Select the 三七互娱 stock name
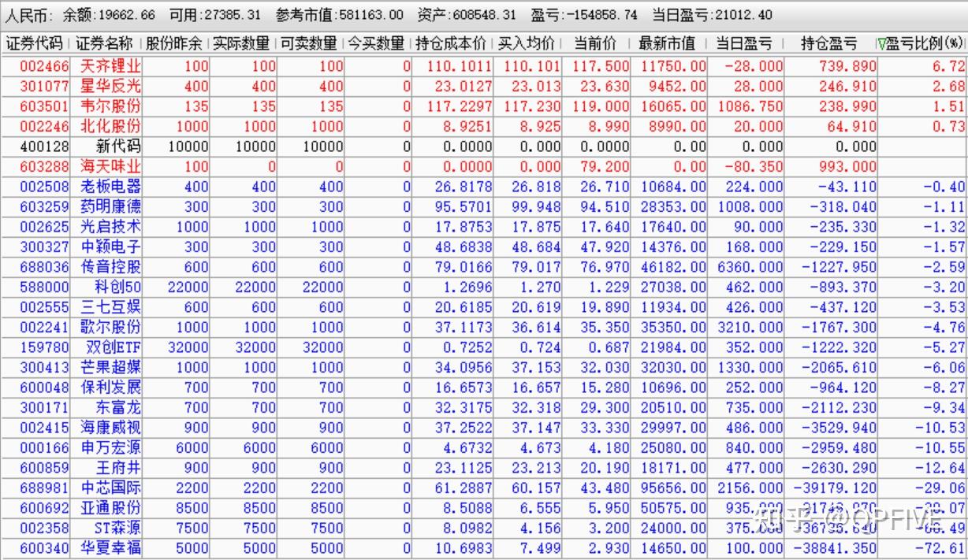 110,306
